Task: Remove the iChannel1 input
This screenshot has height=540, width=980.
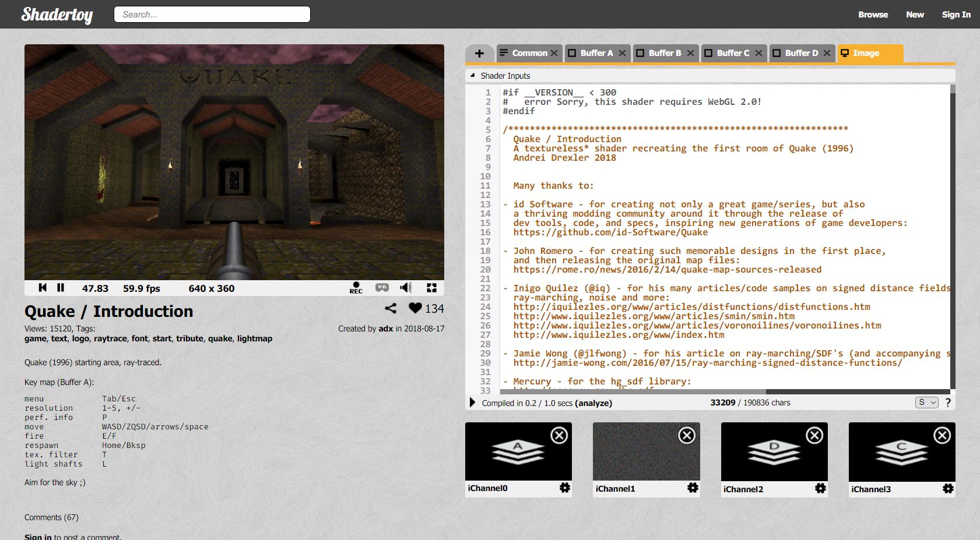Action: click(x=687, y=435)
